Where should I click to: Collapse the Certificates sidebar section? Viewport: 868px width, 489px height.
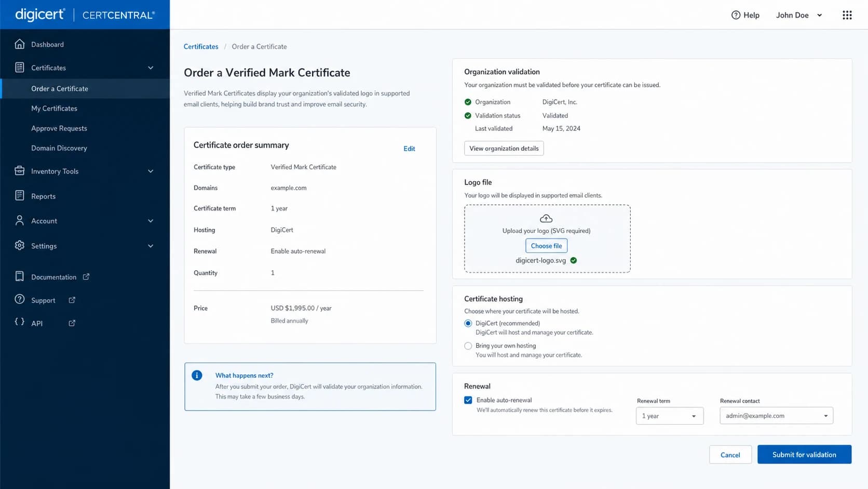pos(151,68)
